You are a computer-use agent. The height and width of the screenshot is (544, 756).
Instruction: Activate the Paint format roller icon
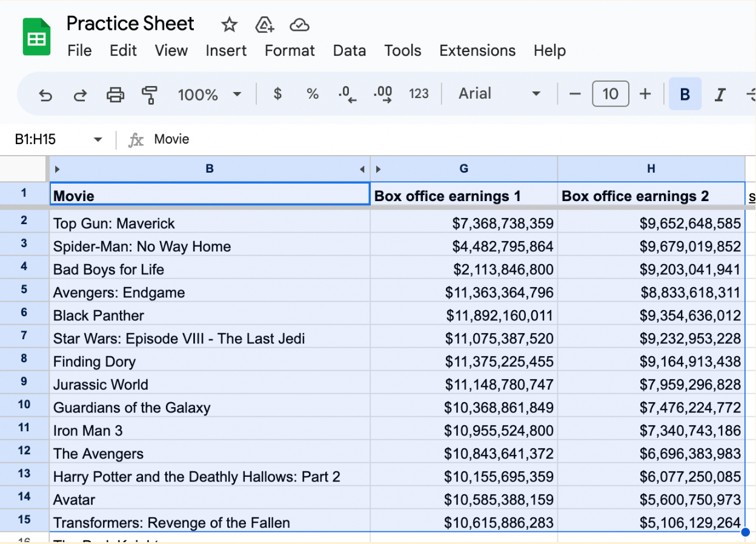pyautogui.click(x=149, y=95)
